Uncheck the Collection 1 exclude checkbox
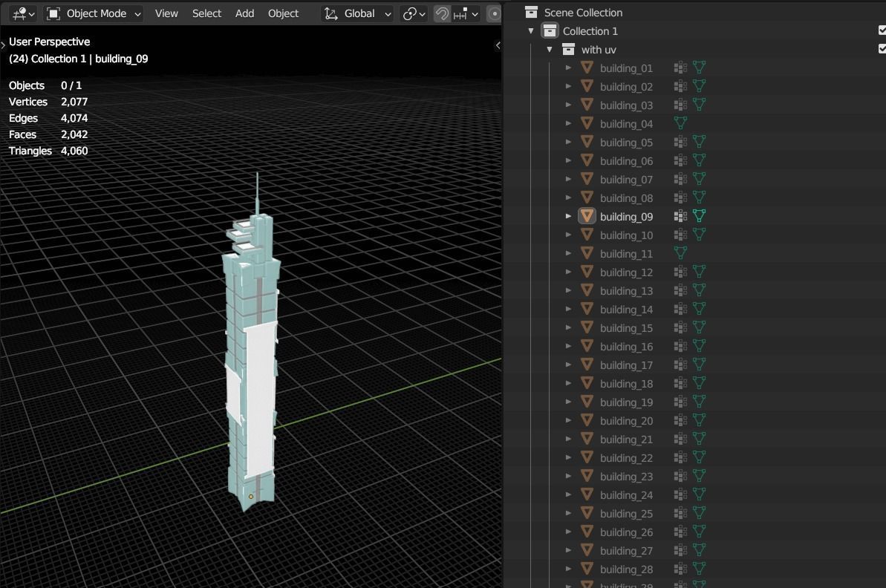 [882, 30]
